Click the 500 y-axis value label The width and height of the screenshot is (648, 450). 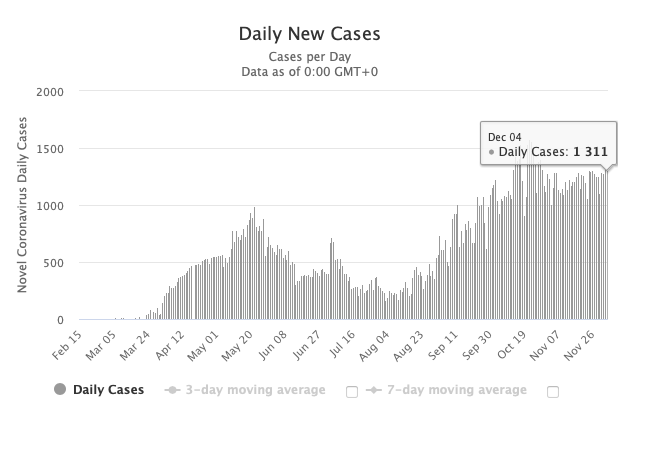(x=54, y=263)
